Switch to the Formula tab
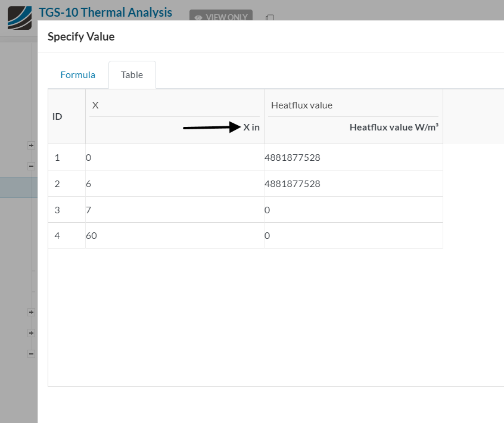Screen dimensions: 504x423 pyautogui.click(x=77, y=75)
